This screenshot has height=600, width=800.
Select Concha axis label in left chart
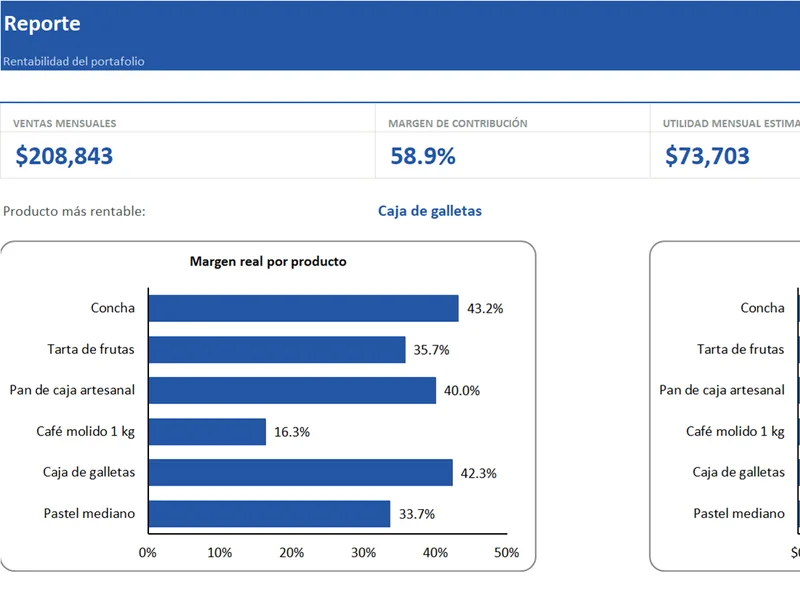click(113, 308)
